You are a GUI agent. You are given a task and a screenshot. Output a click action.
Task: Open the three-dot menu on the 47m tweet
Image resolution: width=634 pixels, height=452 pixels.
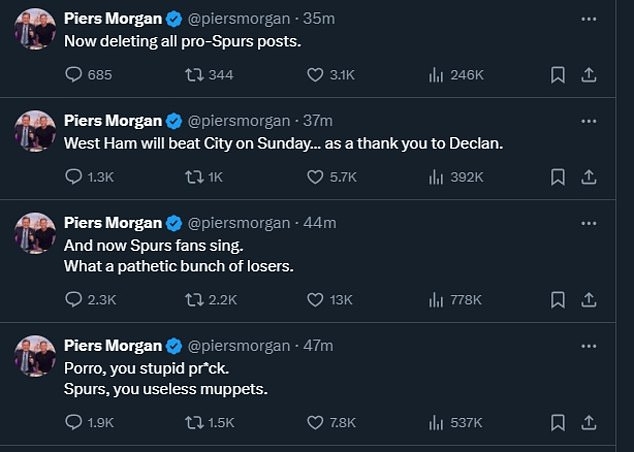click(x=590, y=345)
